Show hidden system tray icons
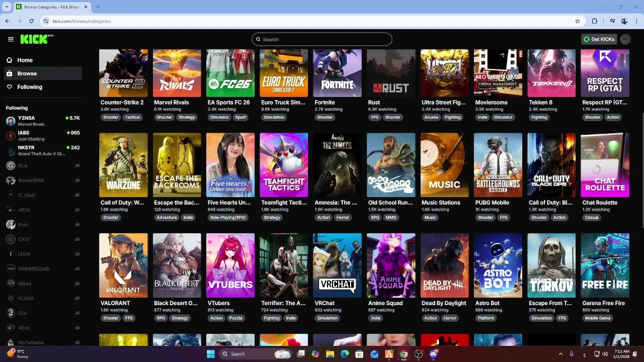 [x=560, y=354]
